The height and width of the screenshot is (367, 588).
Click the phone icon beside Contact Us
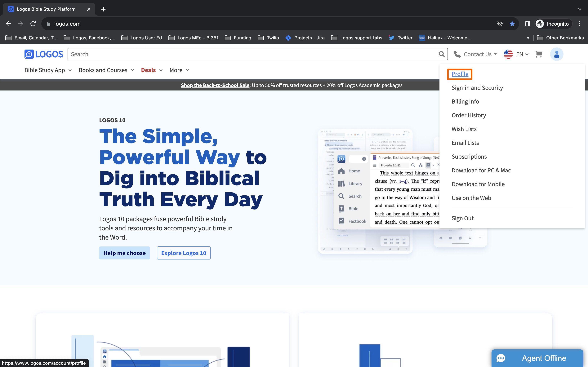pyautogui.click(x=457, y=54)
